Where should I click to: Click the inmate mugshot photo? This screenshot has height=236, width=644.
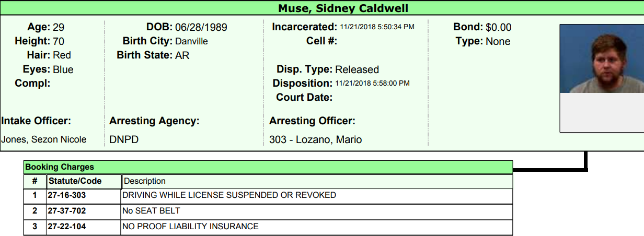602,58
